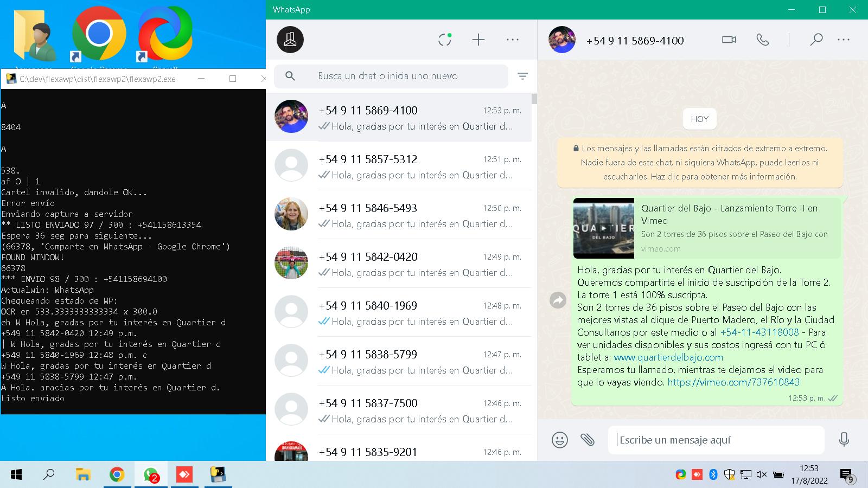Screen dimensions: 868x488
Task: Record a voice message with microphone
Action: (x=844, y=440)
